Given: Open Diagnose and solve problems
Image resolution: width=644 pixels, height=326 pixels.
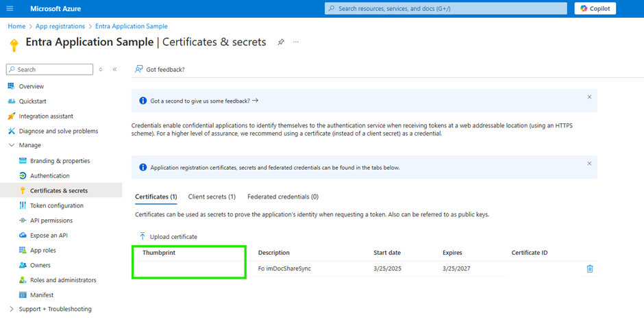Looking at the screenshot, I should coord(58,131).
